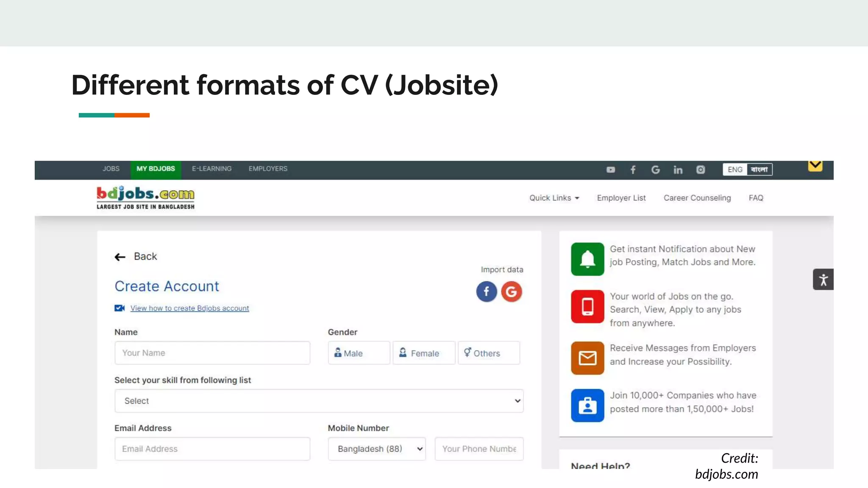Select Male gender option
The image size is (868, 488).
click(x=359, y=353)
